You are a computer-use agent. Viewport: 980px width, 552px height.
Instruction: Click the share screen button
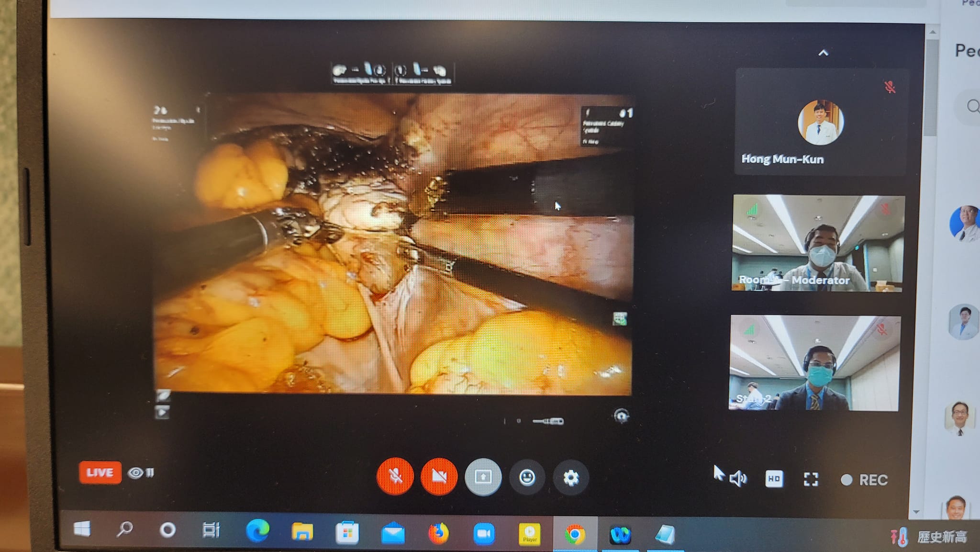tap(483, 477)
